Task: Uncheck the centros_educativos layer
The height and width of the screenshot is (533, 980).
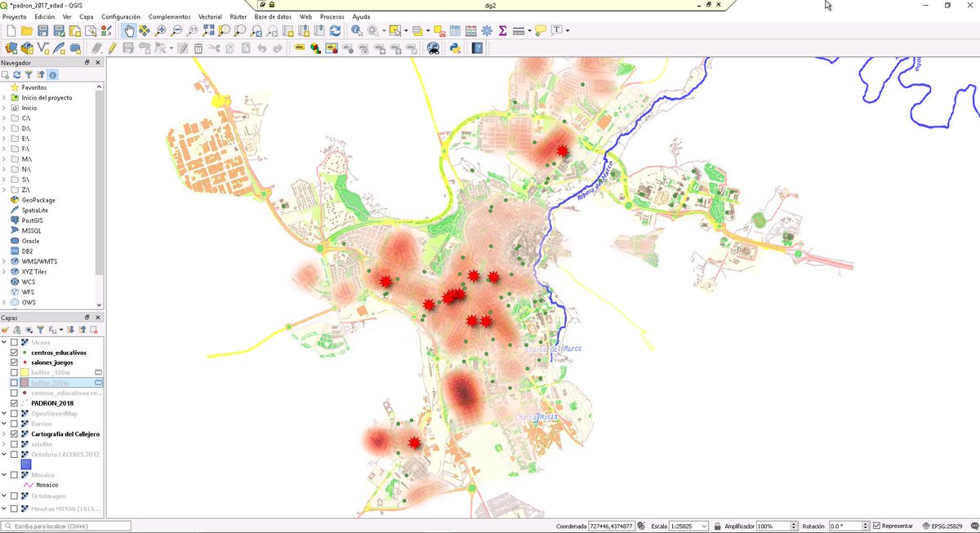Action: point(14,353)
